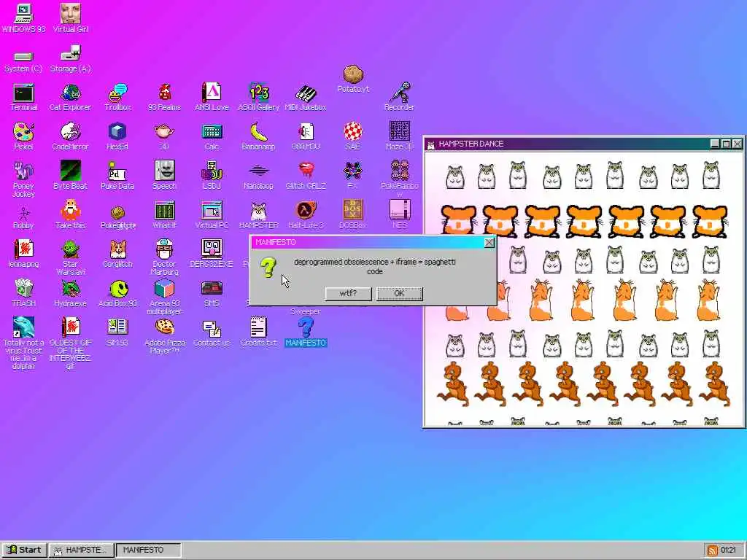Open the Poney Jockey icon
747x560 pixels.
point(23,179)
